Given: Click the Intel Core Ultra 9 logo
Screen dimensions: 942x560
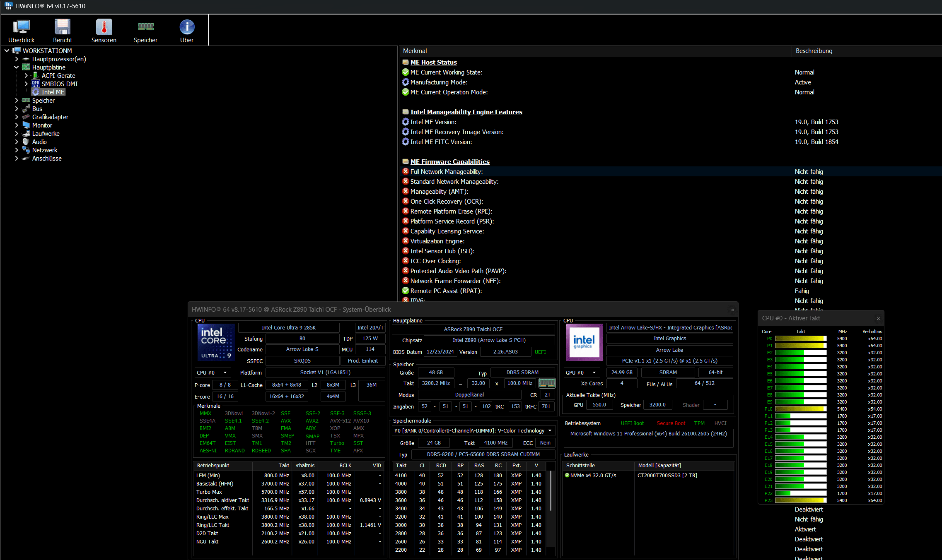Looking at the screenshot, I should (x=216, y=342).
